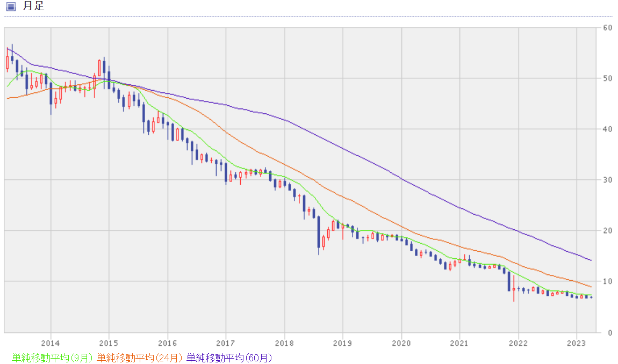The image size is (618, 364).
Task: Click the 2016 year label
Action: (x=168, y=343)
